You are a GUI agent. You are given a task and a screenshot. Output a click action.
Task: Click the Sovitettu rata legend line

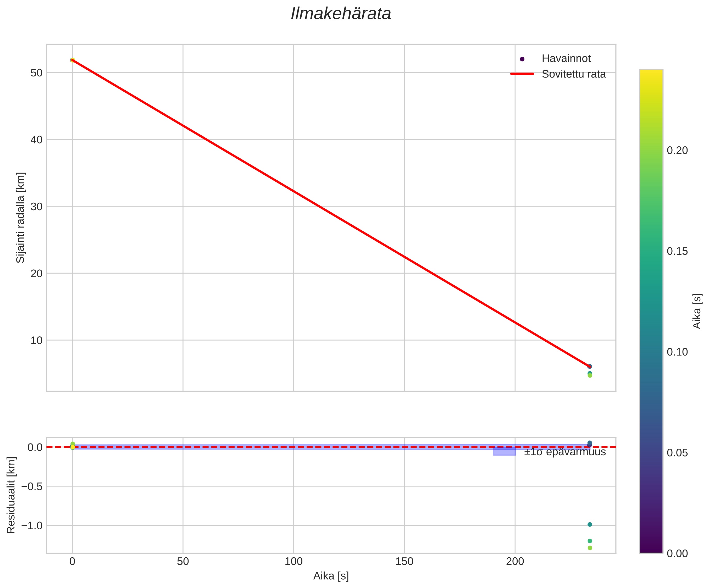point(522,74)
